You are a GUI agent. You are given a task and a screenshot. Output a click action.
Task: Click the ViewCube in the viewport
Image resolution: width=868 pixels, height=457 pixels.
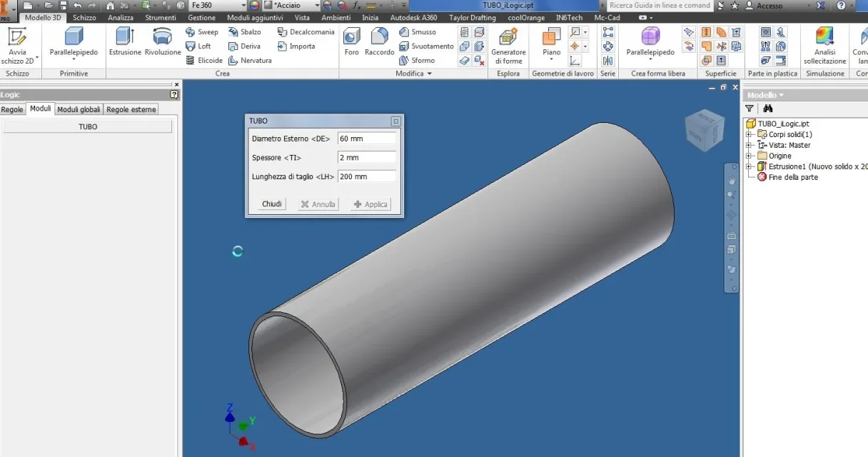click(x=703, y=131)
